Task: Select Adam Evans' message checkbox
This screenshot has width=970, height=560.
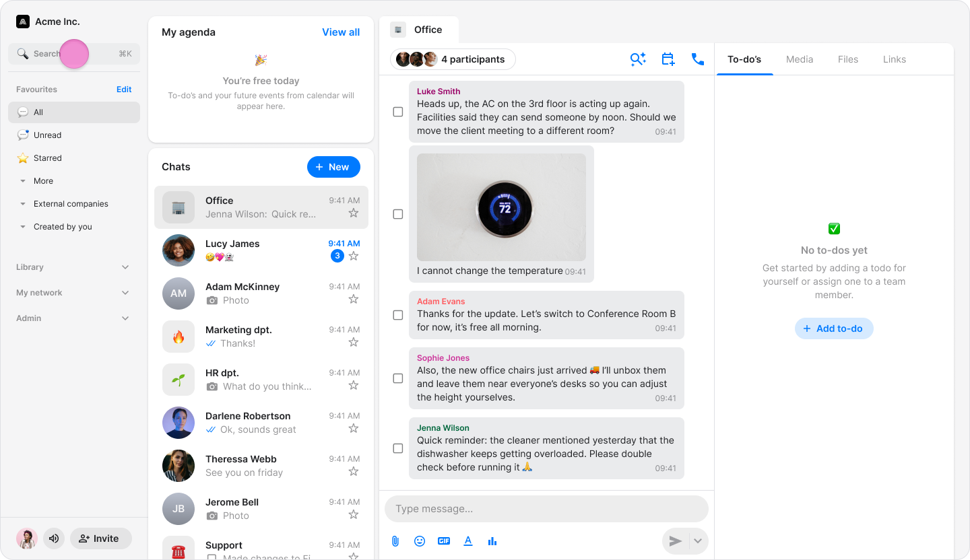Action: 398,315
